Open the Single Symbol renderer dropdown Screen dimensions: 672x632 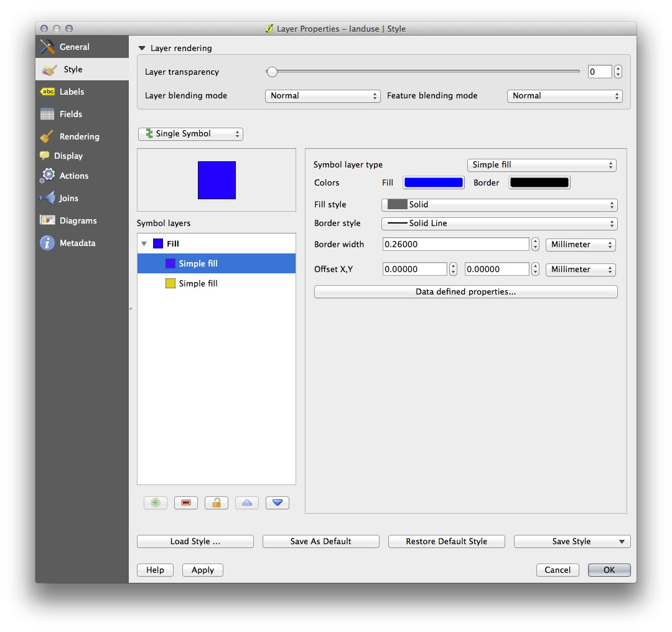(x=190, y=134)
